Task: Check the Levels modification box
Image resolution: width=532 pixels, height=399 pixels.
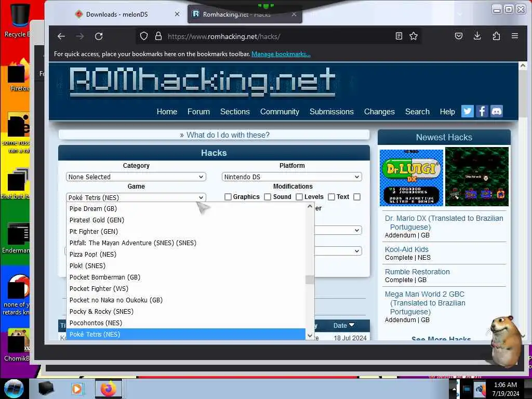Action: coord(299,197)
